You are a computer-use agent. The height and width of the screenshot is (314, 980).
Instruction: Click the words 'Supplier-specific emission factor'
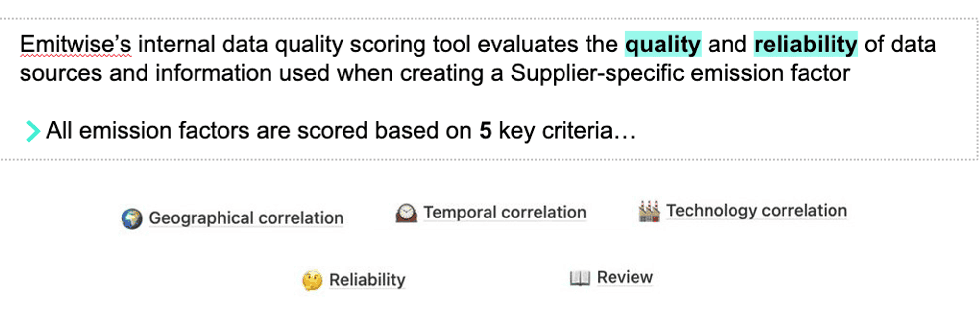coord(680,73)
